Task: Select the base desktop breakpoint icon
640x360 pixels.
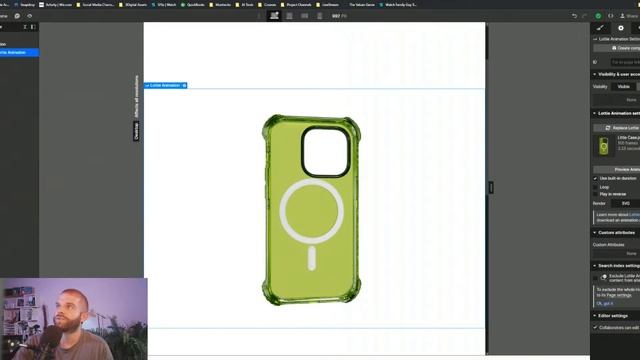Action: tap(274, 16)
